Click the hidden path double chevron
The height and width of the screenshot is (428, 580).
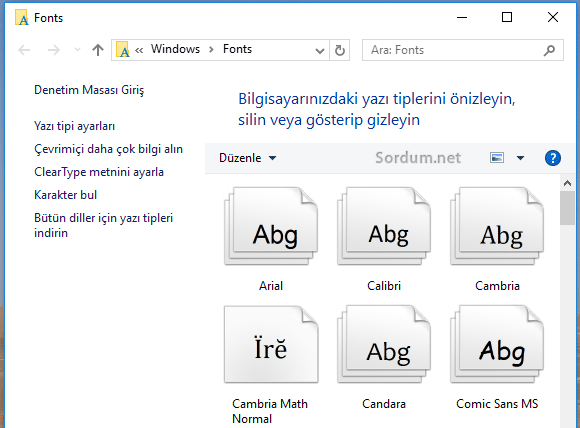139,50
